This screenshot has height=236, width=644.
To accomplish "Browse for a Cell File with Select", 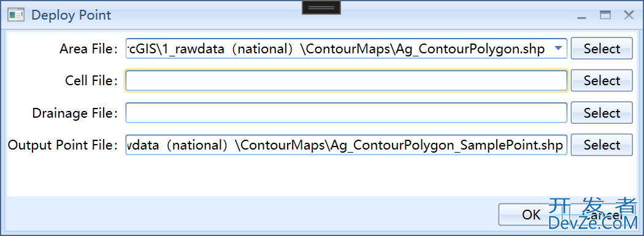I will 602,80.
